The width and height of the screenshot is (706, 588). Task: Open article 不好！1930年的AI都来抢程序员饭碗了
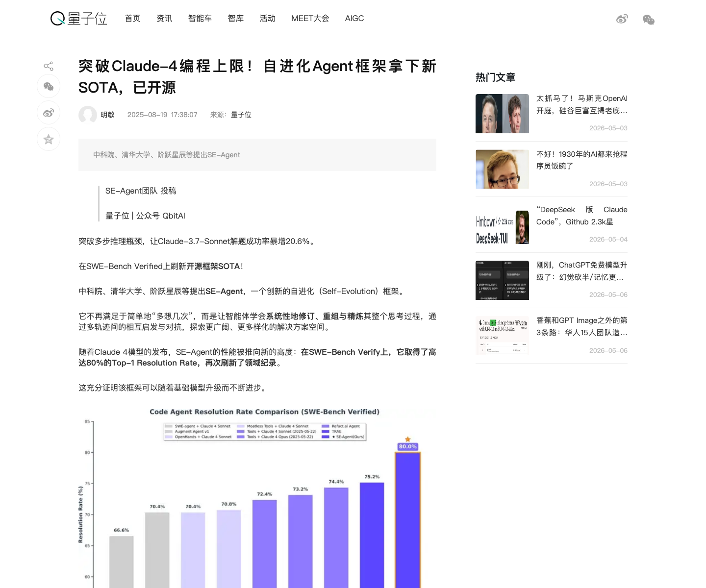582,160
